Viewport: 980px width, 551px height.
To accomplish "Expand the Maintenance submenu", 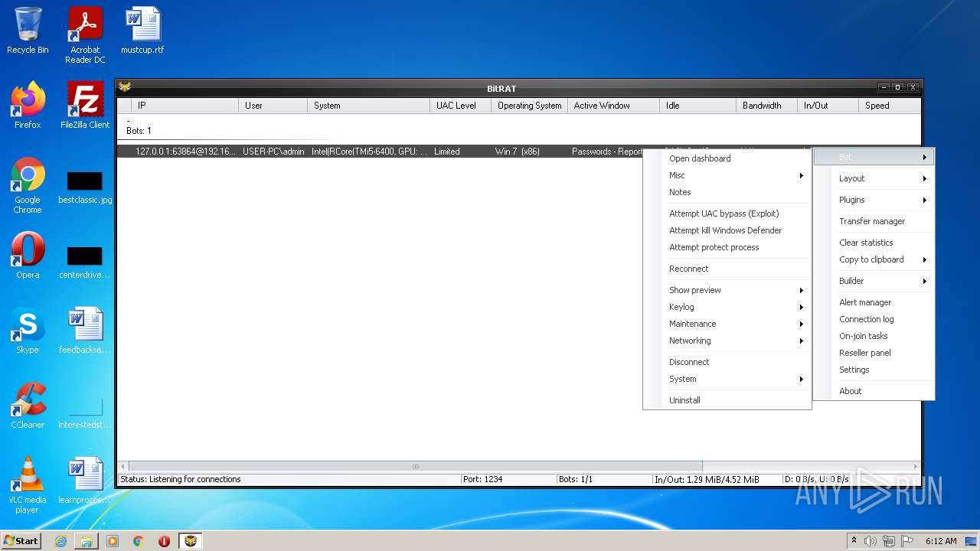I will 727,324.
